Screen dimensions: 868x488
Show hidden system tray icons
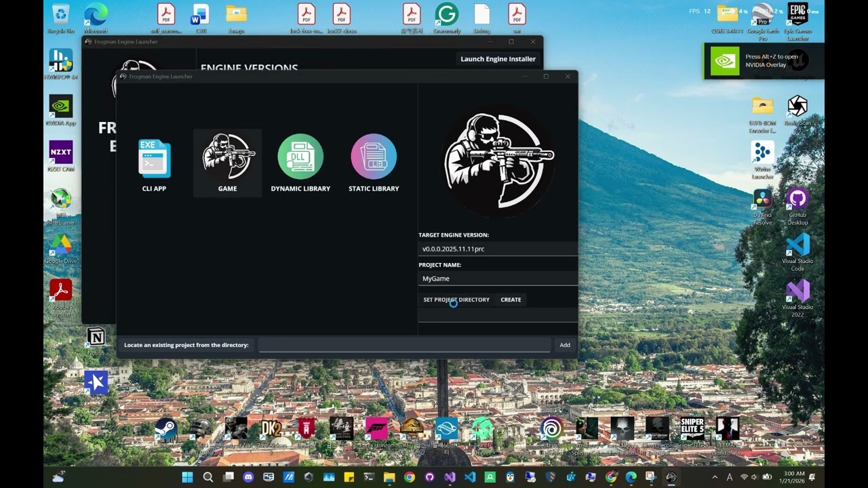pos(715,477)
